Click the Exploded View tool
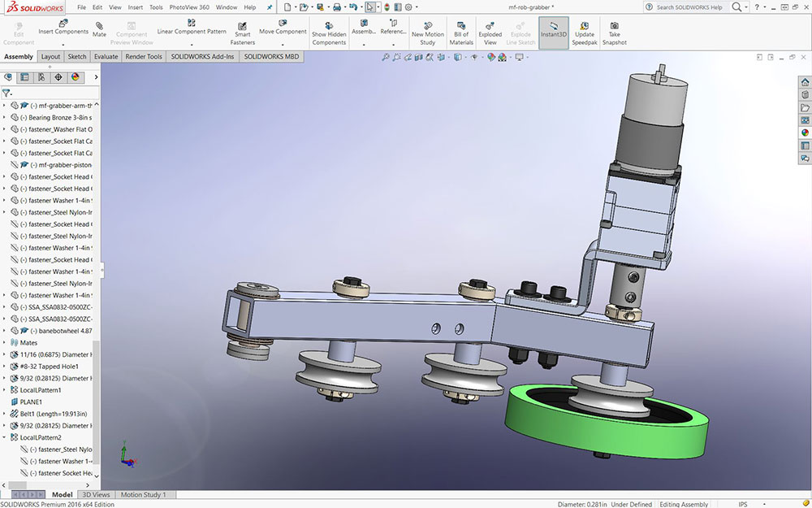This screenshot has width=812, height=508. 490,25
